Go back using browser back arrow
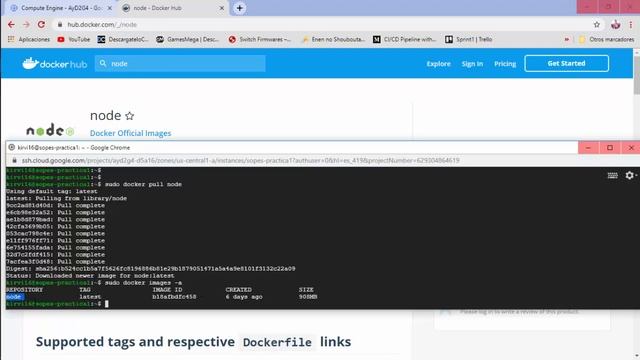The image size is (640, 360). pyautogui.click(x=11, y=24)
